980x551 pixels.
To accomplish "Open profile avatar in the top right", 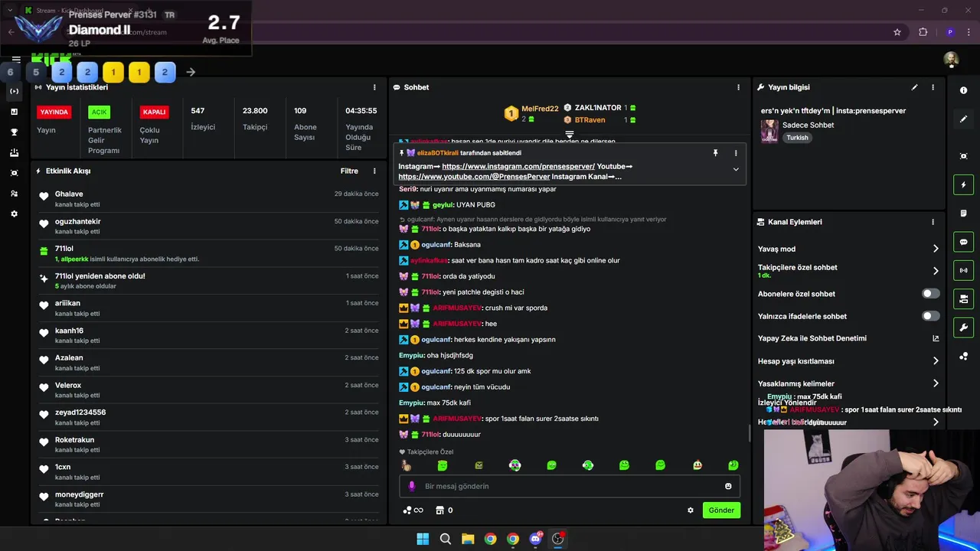I will click(x=951, y=60).
